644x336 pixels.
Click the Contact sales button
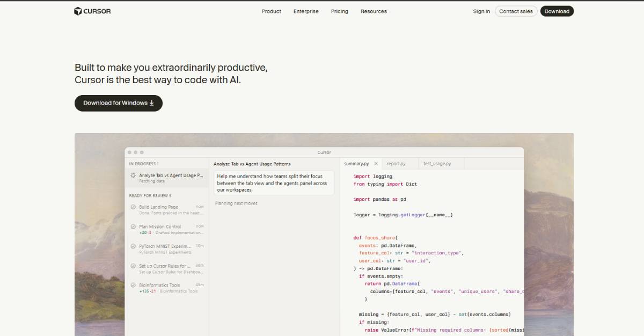[x=516, y=11]
